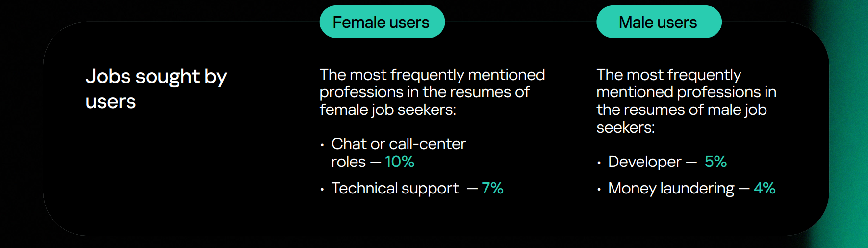Select the 'Jobs sought by users' heading

156,89
